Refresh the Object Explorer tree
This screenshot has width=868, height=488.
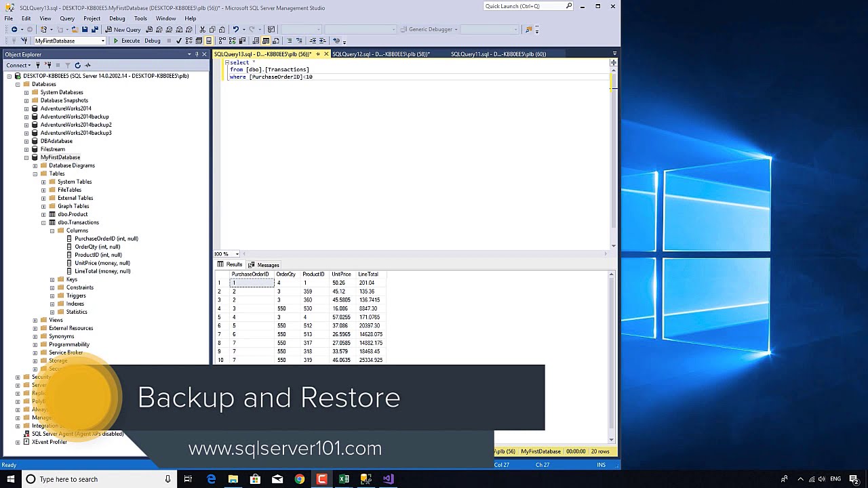pyautogui.click(x=77, y=65)
